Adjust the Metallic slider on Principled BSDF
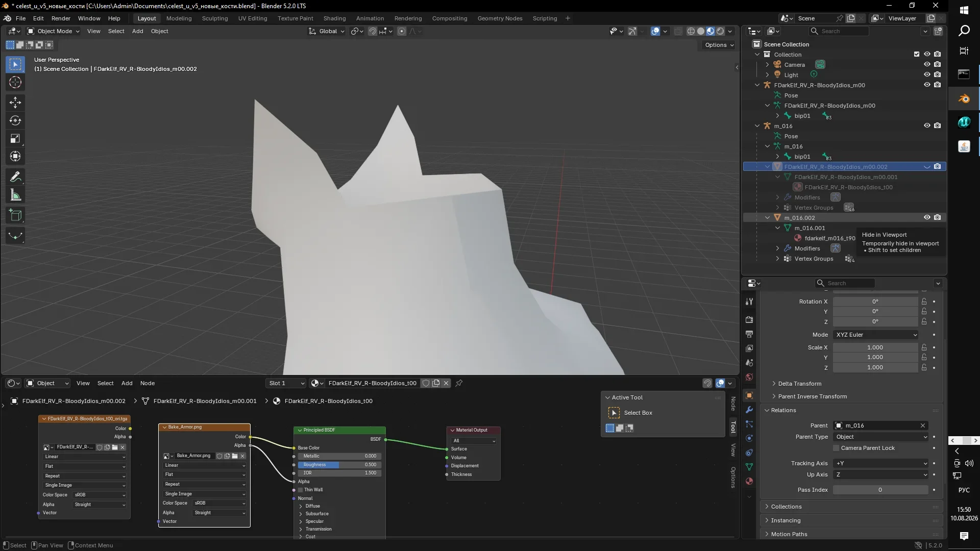This screenshot has width=980, height=551. 339,456
